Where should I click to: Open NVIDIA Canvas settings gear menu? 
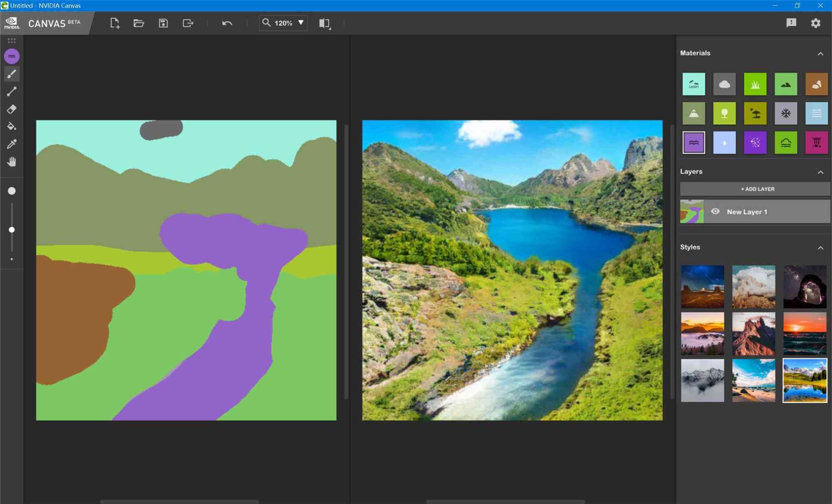point(816,22)
